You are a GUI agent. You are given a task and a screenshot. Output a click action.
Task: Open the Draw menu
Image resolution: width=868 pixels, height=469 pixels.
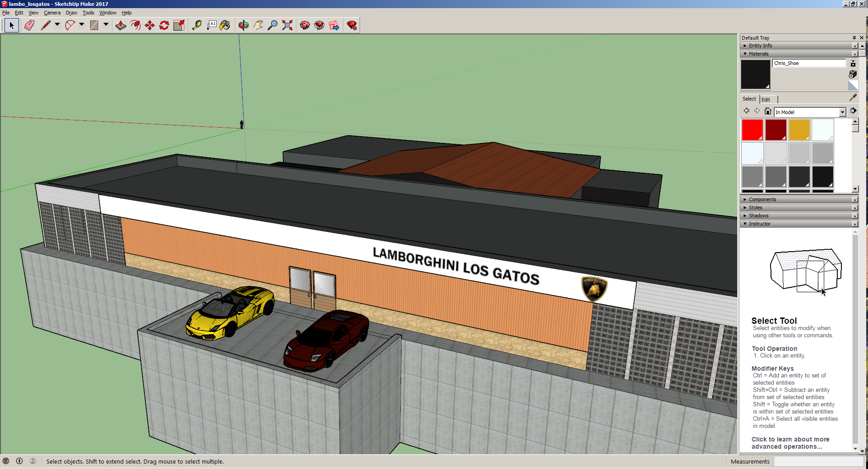tap(71, 13)
